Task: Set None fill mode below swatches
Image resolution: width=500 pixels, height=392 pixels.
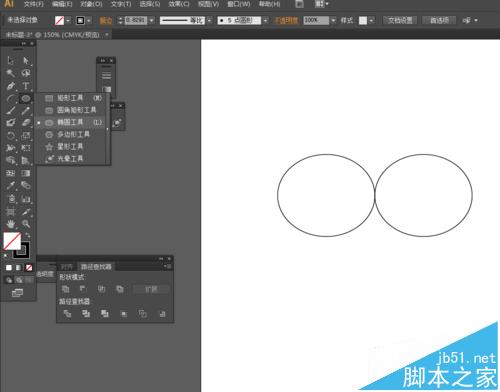Action: tap(29, 268)
